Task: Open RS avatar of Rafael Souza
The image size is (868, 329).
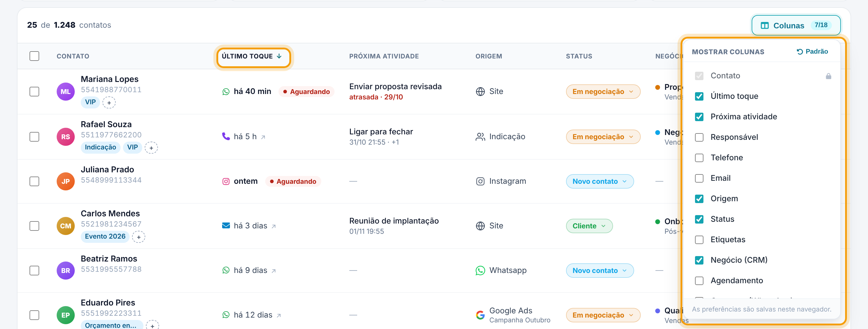Action: (x=65, y=137)
